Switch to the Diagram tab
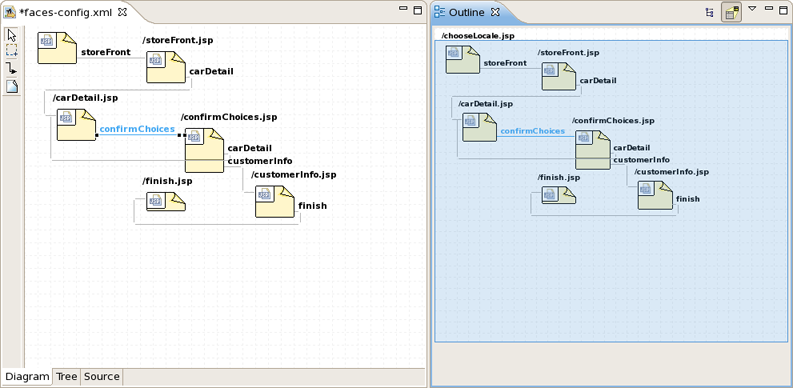Screen dimensions: 793x388 tap(27, 377)
